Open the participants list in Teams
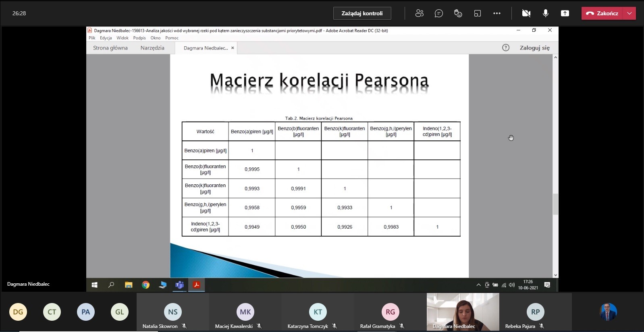The width and height of the screenshot is (644, 332). pos(420,13)
